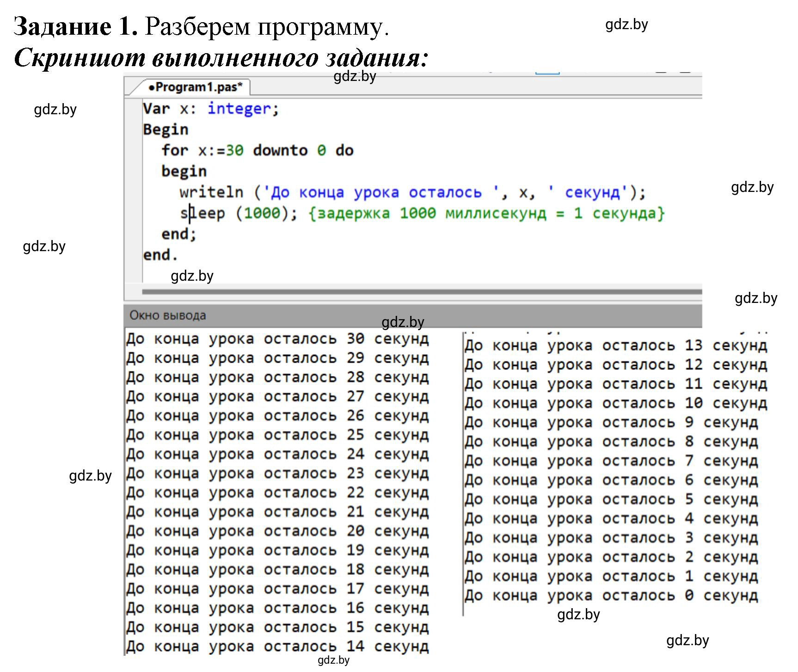Click the green comment about 1000 миллисекунд
This screenshot has width=798, height=672.
(486, 213)
